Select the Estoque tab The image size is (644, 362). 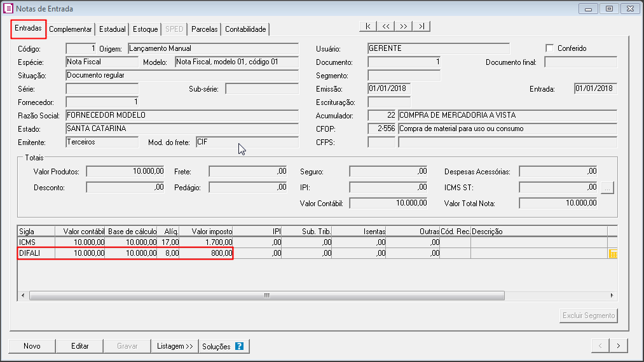click(x=145, y=29)
